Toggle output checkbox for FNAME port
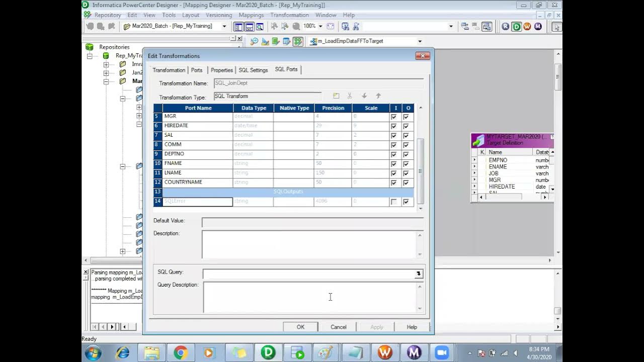 (406, 164)
